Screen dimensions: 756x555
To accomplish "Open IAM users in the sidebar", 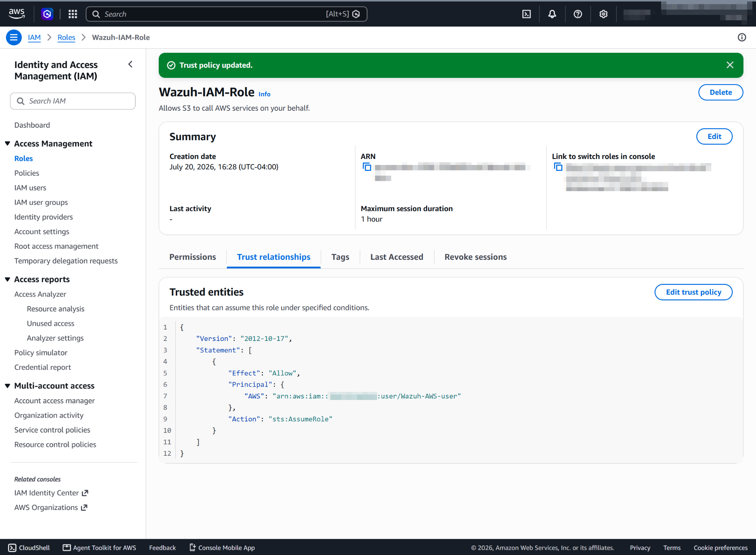I will (x=30, y=188).
